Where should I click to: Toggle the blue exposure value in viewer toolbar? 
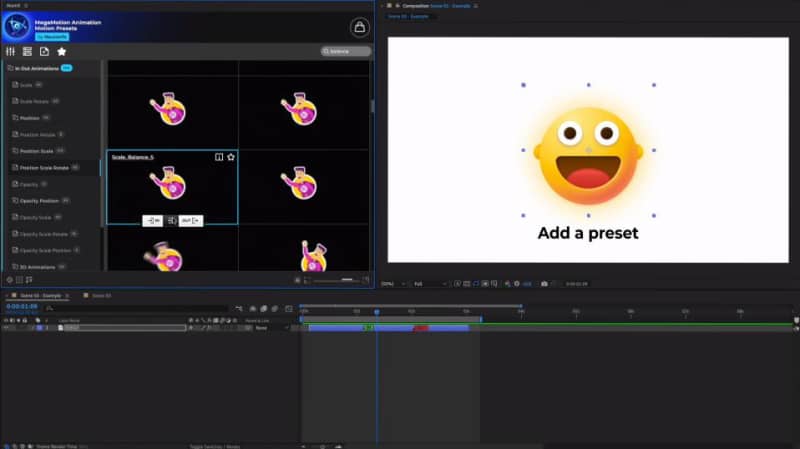[x=527, y=284]
